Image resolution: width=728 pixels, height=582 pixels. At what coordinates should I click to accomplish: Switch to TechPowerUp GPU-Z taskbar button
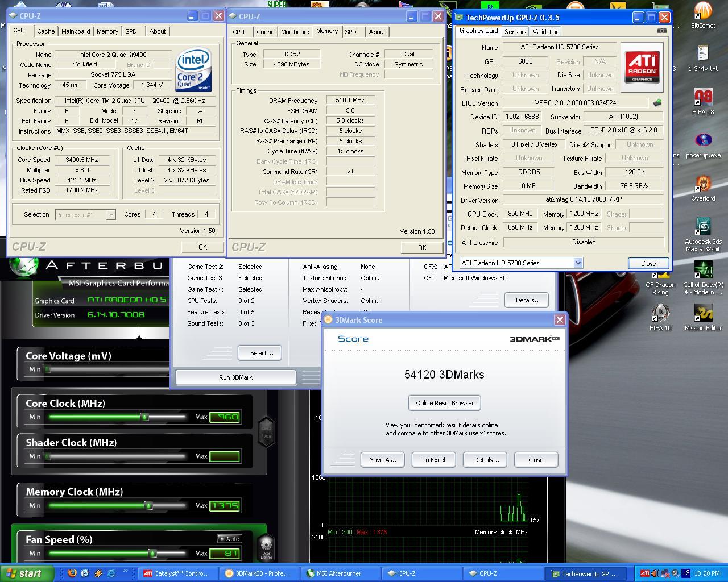click(585, 573)
